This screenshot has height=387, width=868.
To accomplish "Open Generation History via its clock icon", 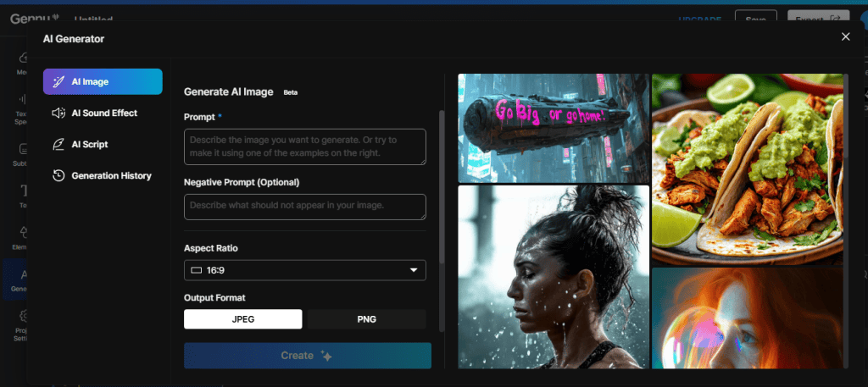I will pos(58,175).
